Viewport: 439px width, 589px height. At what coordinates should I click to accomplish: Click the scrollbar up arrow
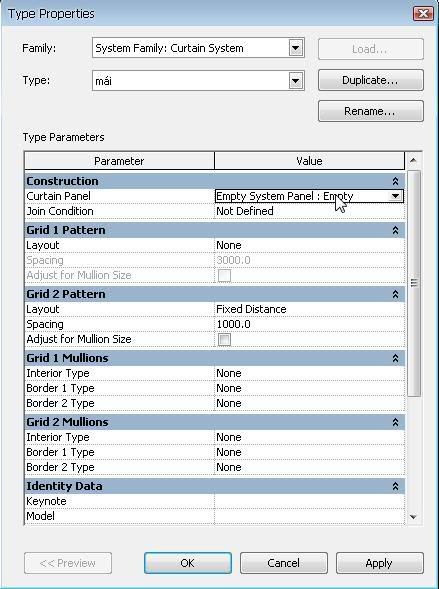click(x=413, y=160)
